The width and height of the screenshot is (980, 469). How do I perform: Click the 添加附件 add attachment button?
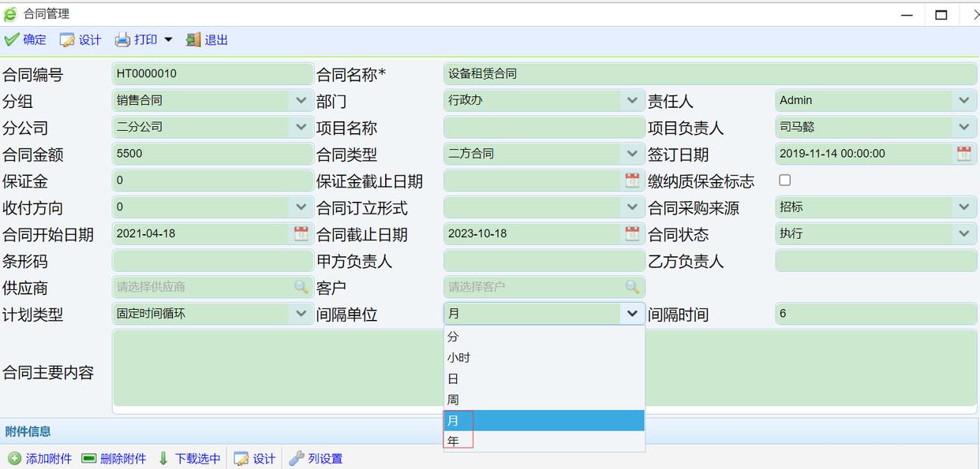[39, 459]
